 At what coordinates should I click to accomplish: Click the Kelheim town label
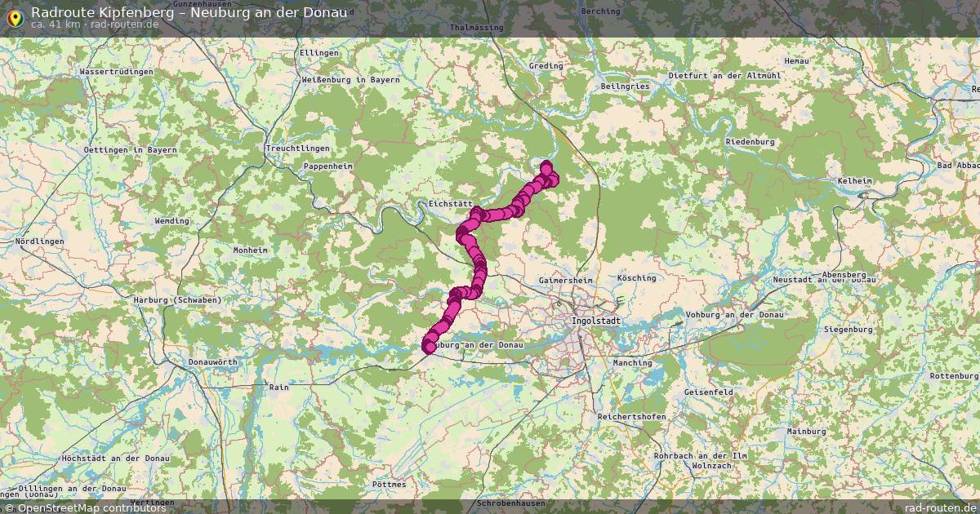coord(855,180)
